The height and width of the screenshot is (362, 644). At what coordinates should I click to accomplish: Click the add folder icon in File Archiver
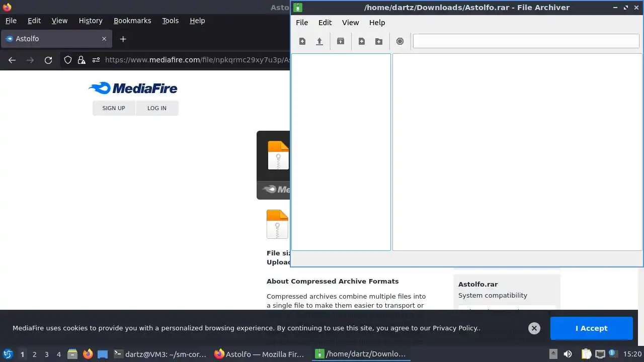(x=379, y=41)
